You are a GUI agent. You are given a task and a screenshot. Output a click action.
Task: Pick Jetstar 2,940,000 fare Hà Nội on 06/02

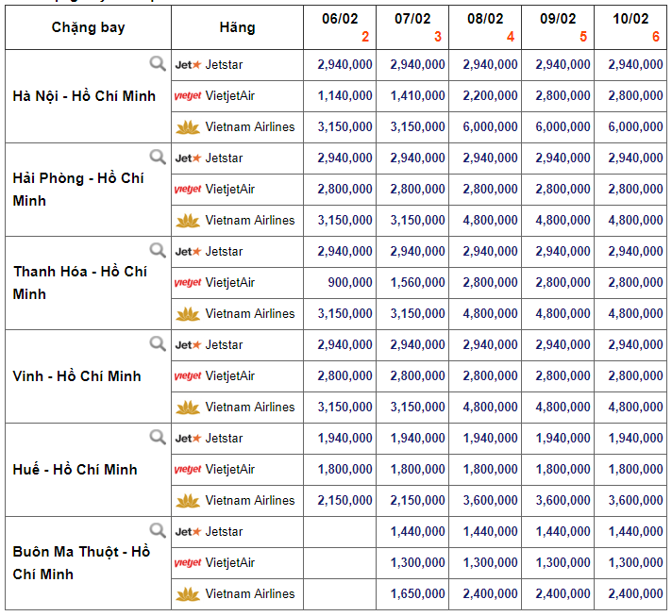coord(345,65)
